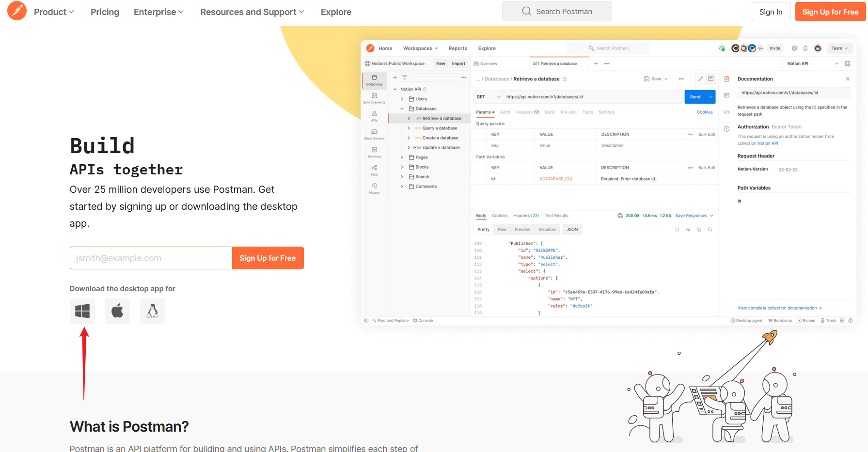Select the Raw response view

502,230
